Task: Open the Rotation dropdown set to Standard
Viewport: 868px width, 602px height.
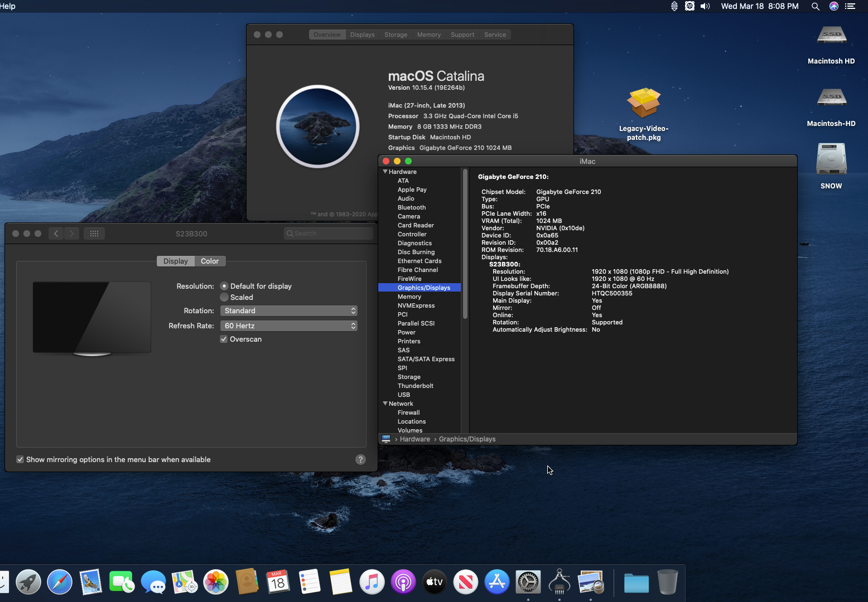Action: [x=289, y=310]
